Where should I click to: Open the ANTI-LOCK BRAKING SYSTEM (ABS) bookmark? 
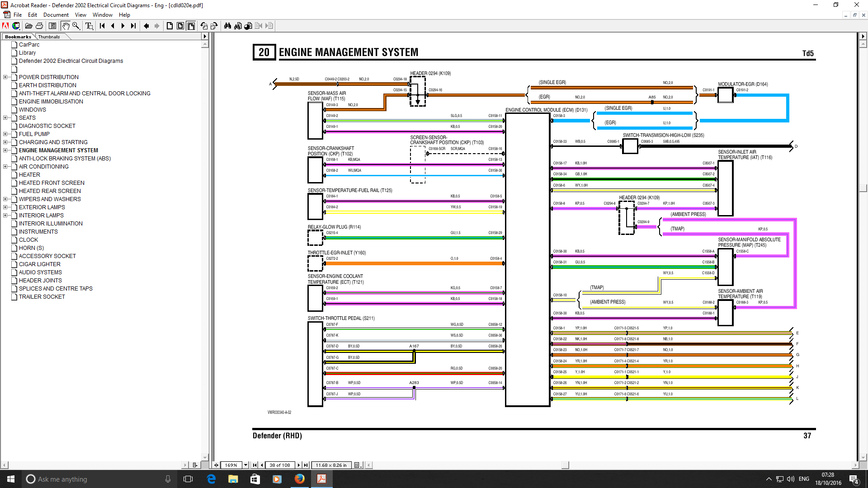(65, 159)
